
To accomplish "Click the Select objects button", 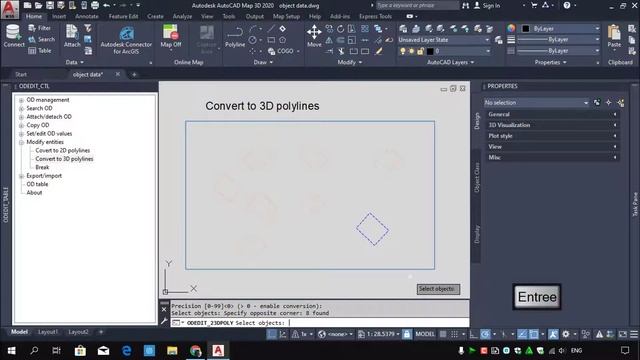I will click(x=438, y=289).
